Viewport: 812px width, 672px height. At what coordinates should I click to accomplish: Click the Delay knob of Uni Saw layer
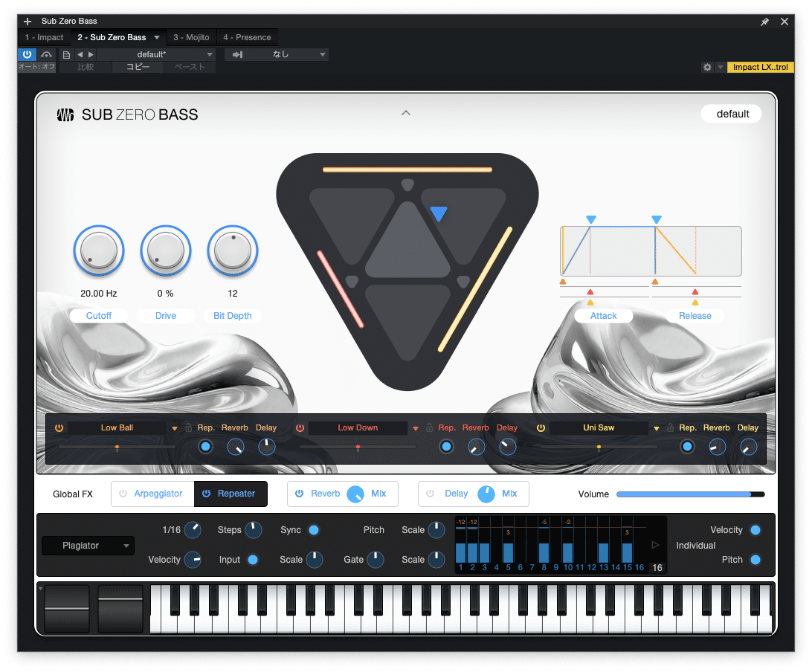[747, 446]
